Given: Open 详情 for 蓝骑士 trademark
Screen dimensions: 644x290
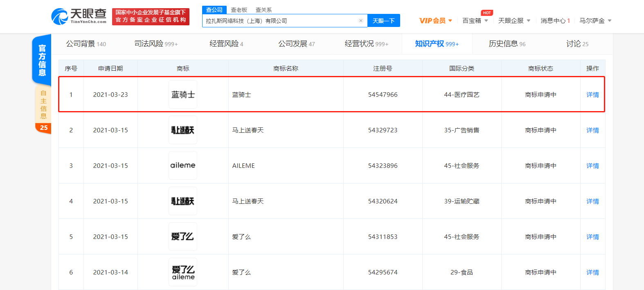Looking at the screenshot, I should coord(592,94).
